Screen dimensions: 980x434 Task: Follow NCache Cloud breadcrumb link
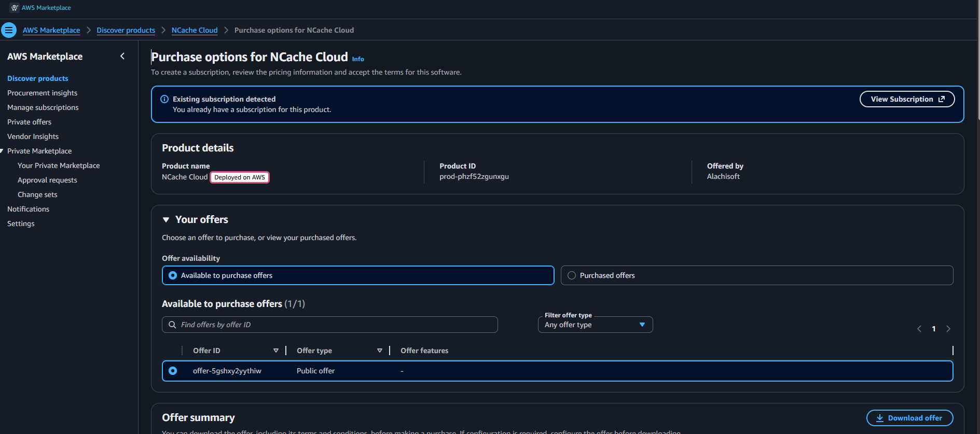click(x=195, y=30)
